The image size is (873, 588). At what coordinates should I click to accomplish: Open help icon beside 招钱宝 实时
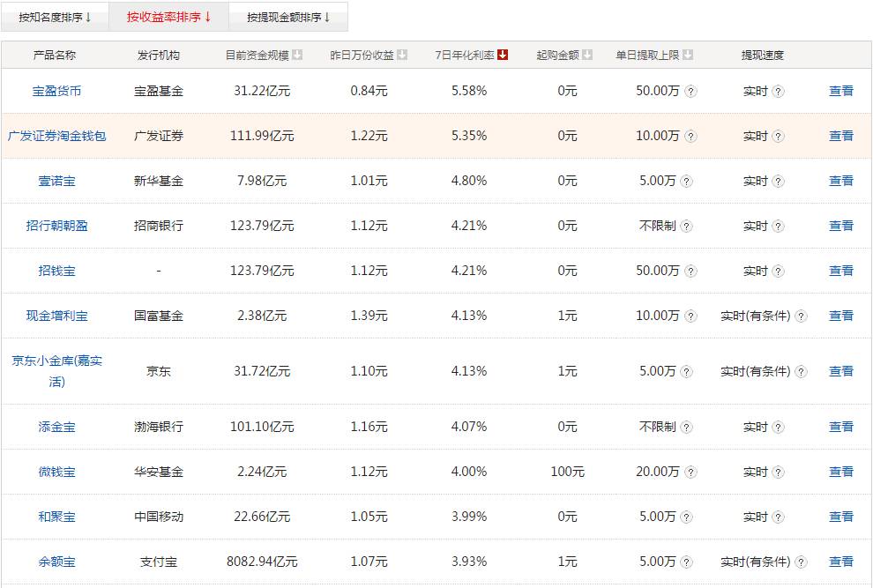[779, 272]
